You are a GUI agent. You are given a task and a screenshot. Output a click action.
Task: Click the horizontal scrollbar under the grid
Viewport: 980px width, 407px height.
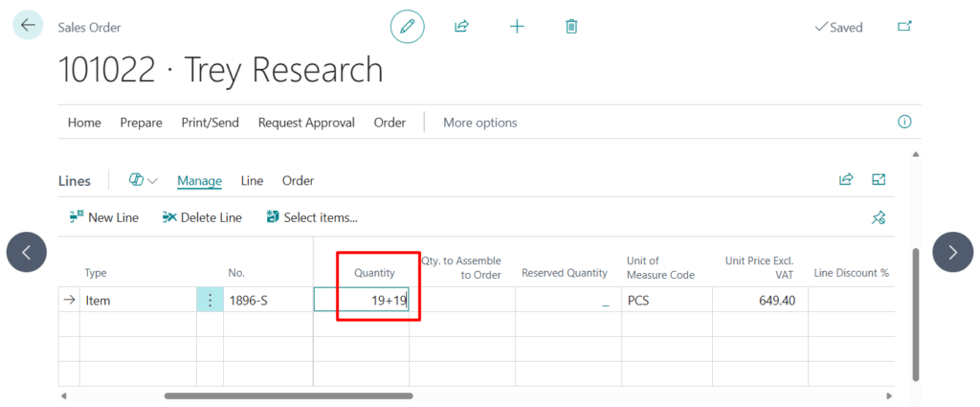pos(288,396)
